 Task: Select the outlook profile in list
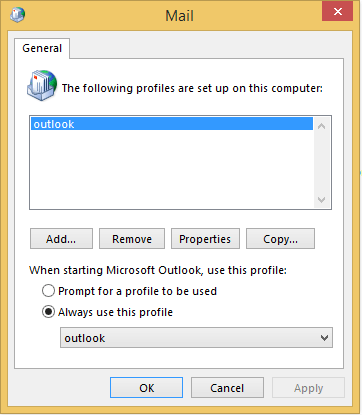point(172,124)
